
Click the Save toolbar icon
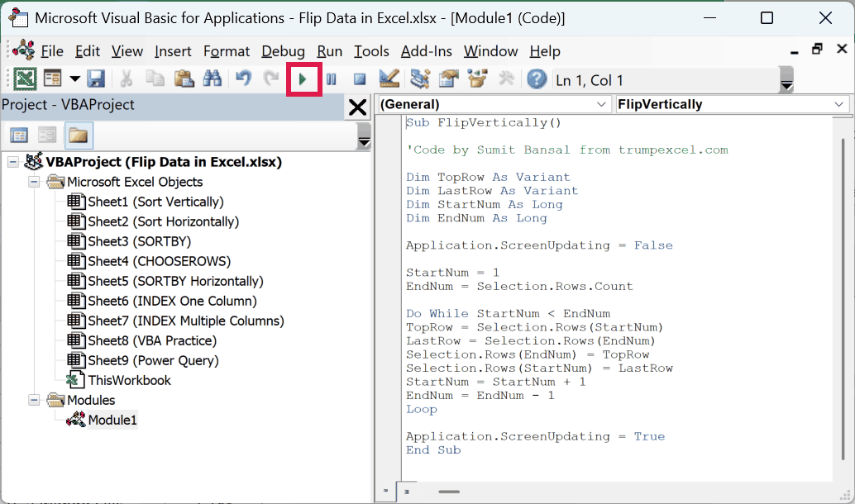coord(97,79)
